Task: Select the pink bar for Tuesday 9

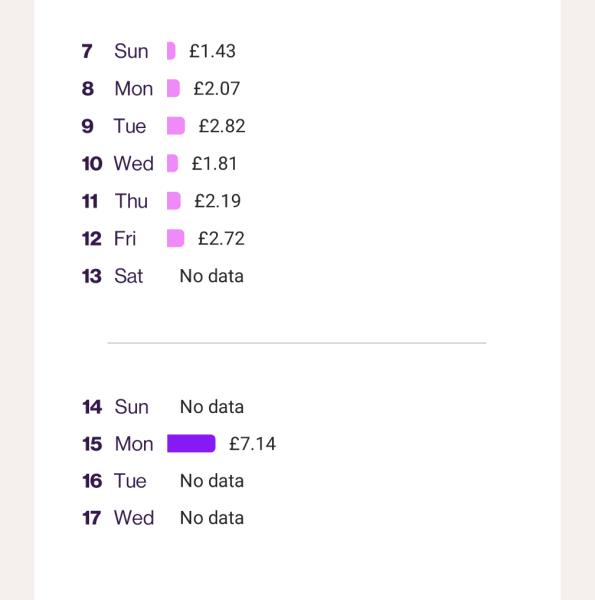Action: tap(176, 126)
